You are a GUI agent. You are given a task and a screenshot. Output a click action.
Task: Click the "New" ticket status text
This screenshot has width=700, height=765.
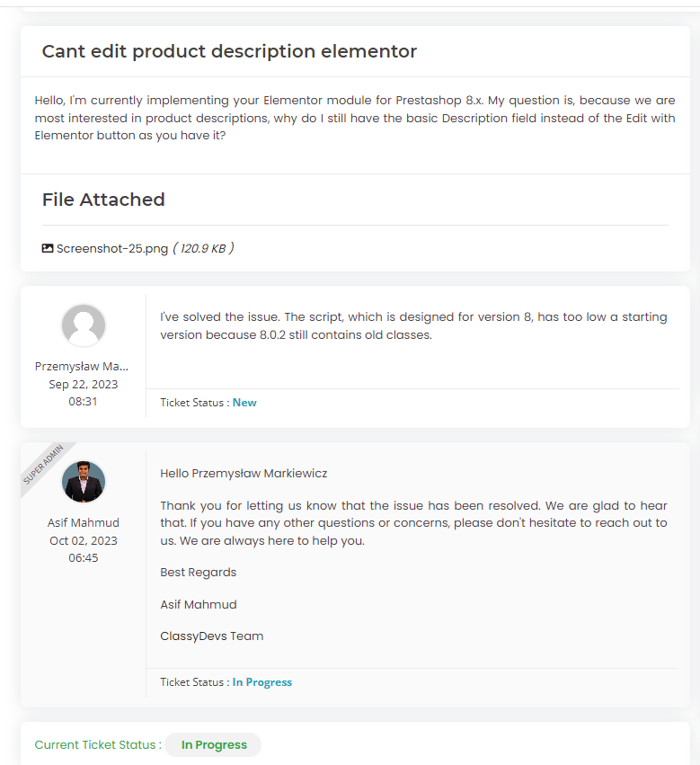click(244, 403)
